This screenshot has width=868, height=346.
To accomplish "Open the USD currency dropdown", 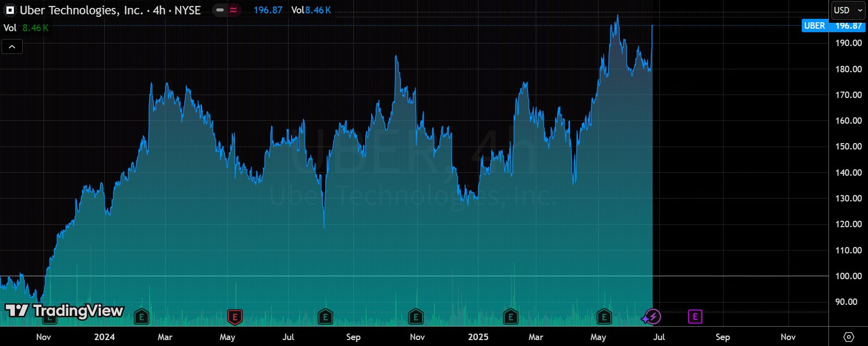I will pos(848,10).
